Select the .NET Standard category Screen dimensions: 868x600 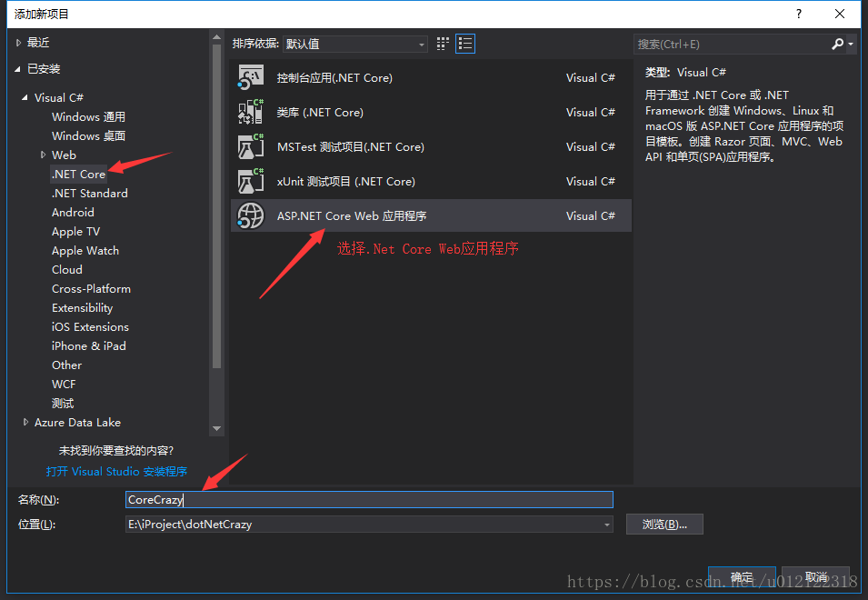pos(90,193)
